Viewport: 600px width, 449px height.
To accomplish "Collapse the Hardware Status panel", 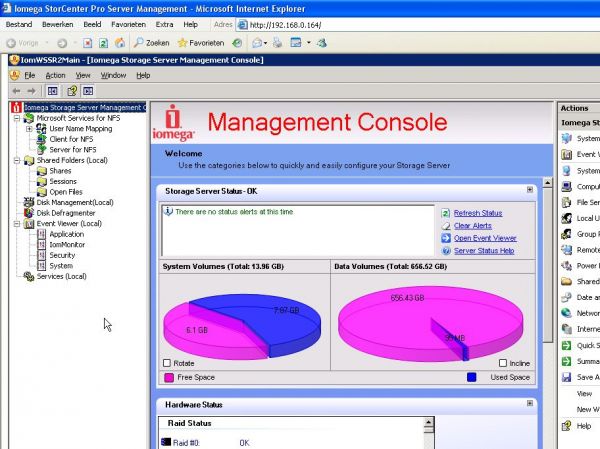I will click(530, 403).
